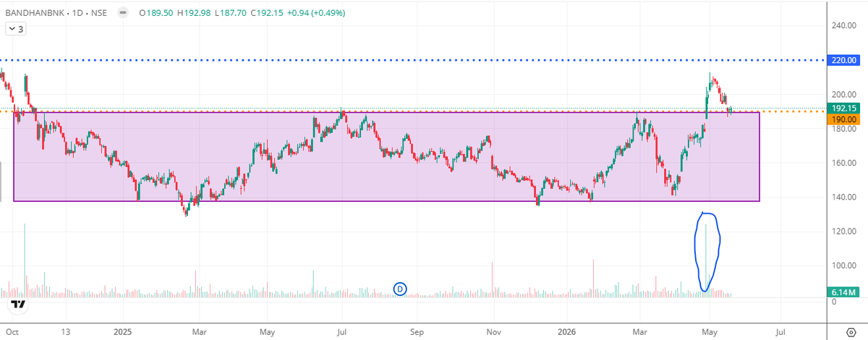Click the TradingView logo
Image resolution: width=868 pixels, height=340 pixels.
pyautogui.click(x=19, y=303)
